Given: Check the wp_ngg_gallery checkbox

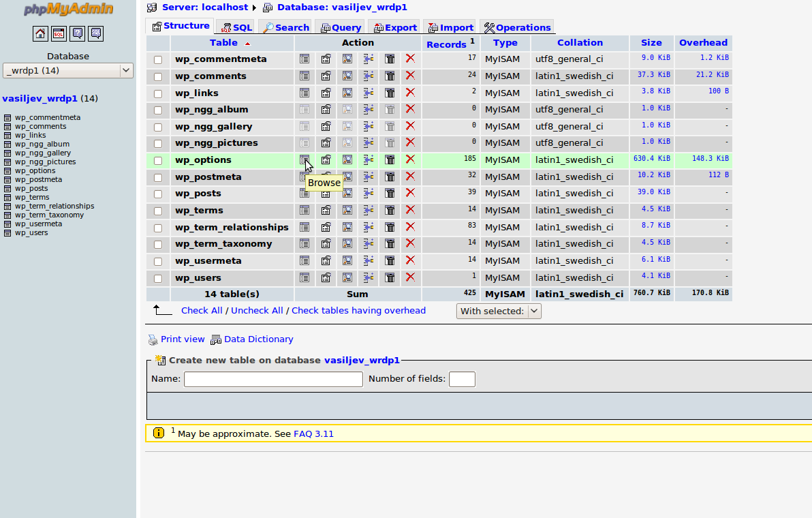Looking at the screenshot, I should point(158,127).
